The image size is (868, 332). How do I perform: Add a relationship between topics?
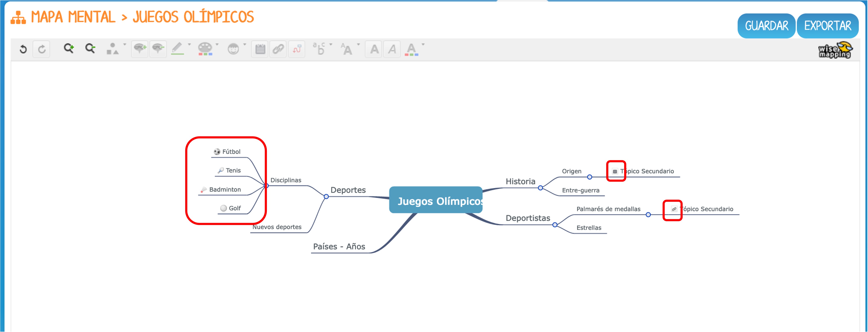[296, 49]
